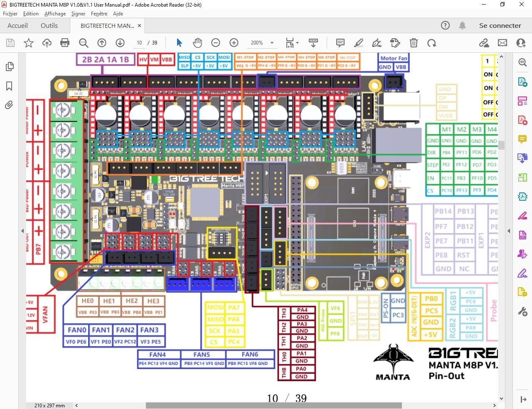Click the share with others person icon

click(x=521, y=43)
